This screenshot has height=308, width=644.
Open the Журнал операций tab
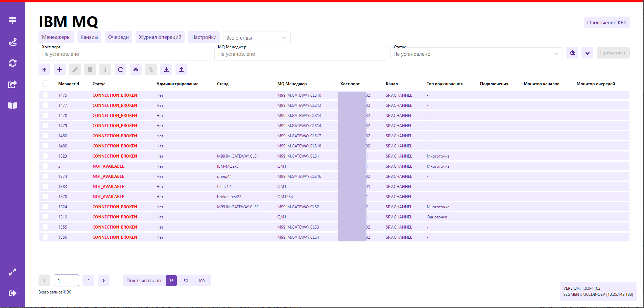[x=160, y=37]
